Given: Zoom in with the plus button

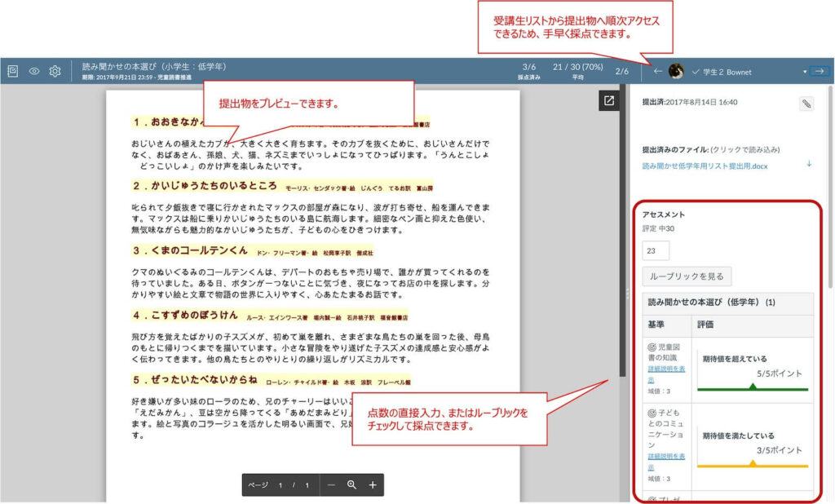Looking at the screenshot, I should pyautogui.click(x=372, y=484).
